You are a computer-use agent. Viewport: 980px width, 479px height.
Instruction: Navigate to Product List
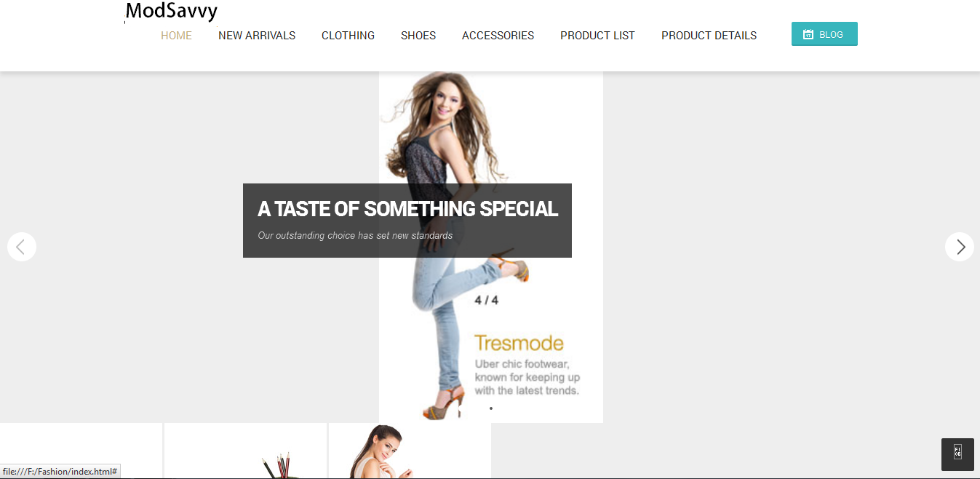point(597,35)
